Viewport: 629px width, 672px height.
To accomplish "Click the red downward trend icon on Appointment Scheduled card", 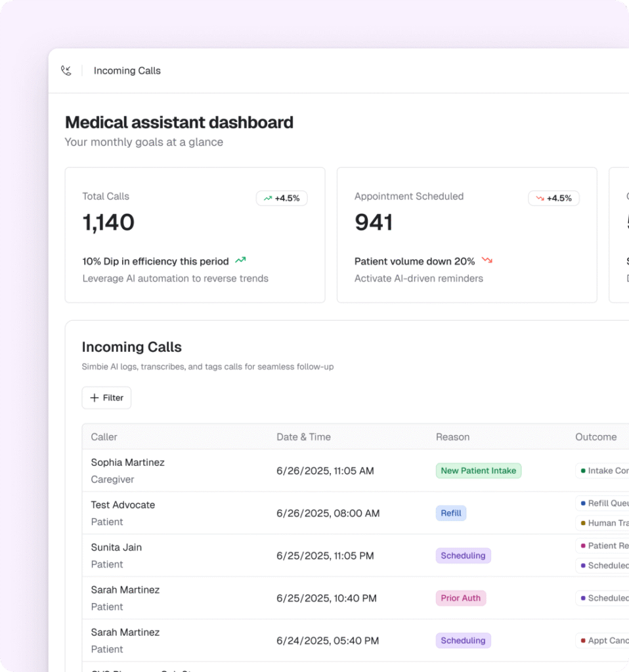I will click(540, 198).
